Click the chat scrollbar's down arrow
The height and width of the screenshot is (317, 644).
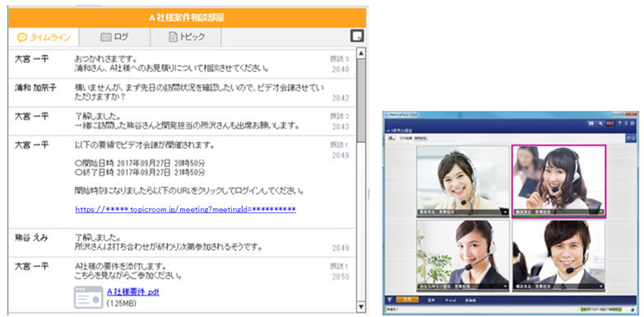361,307
